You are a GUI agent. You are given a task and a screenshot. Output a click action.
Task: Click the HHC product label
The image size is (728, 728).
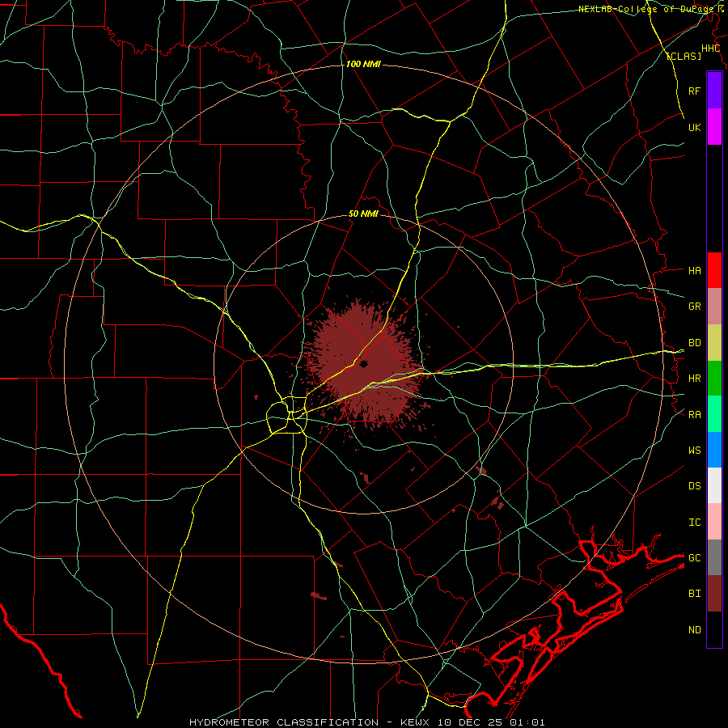711,49
